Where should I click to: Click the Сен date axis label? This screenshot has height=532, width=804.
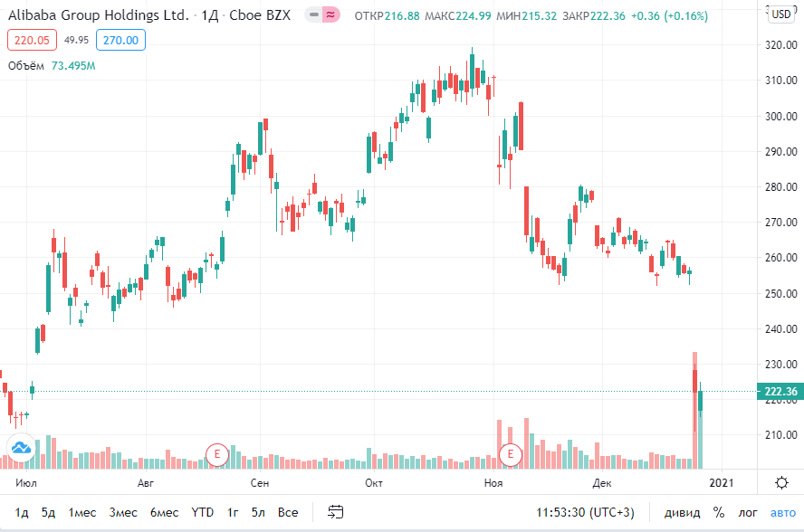point(260,483)
